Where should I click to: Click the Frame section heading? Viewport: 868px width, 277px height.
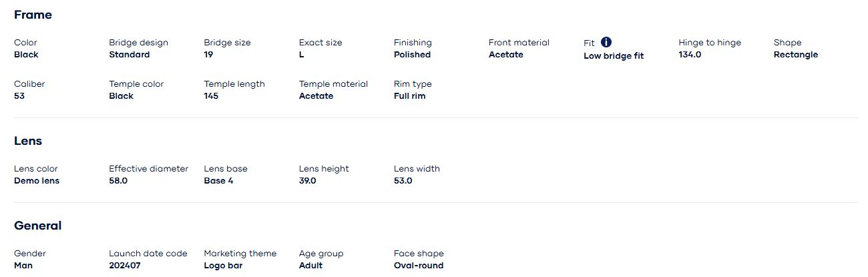pos(33,15)
